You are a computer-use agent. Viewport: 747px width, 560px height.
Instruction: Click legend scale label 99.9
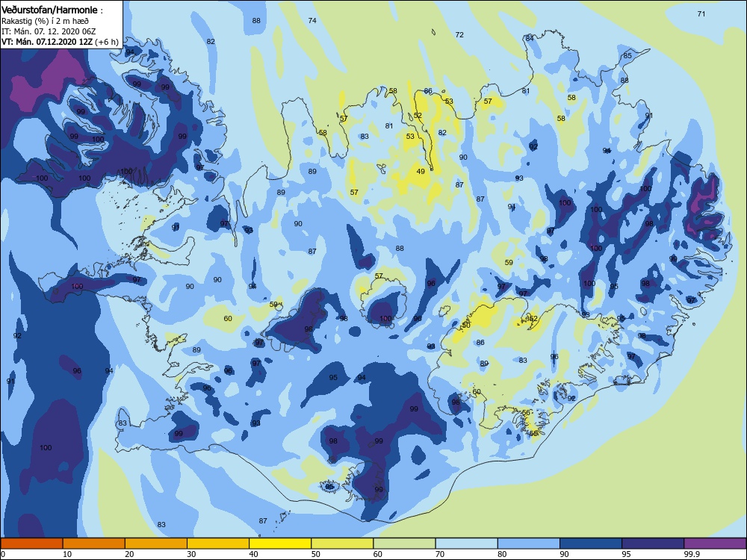pos(691,554)
